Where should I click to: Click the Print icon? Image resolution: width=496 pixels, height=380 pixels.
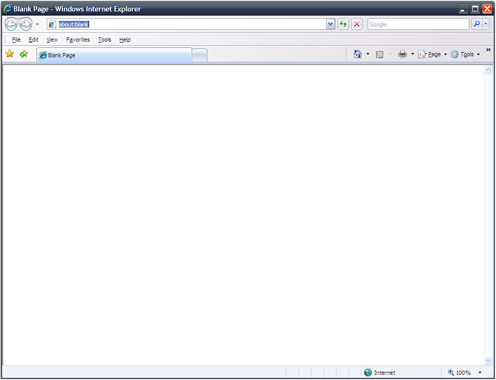pos(403,54)
